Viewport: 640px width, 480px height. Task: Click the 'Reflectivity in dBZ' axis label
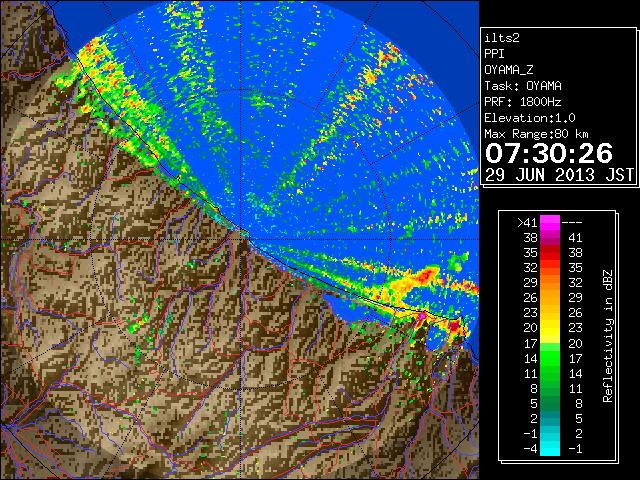pos(608,336)
